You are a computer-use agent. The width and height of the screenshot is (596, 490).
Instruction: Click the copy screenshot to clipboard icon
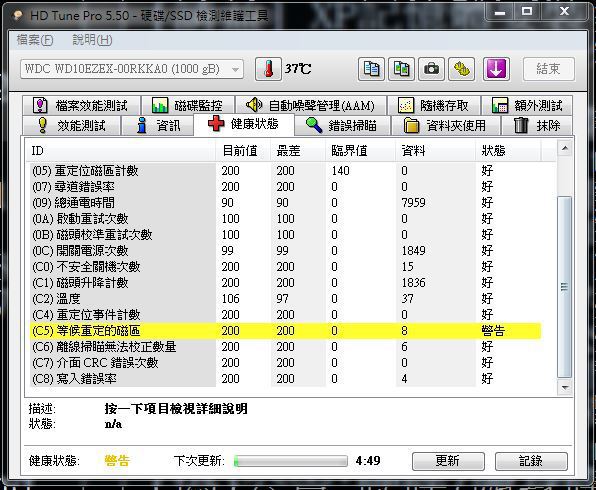tap(401, 69)
